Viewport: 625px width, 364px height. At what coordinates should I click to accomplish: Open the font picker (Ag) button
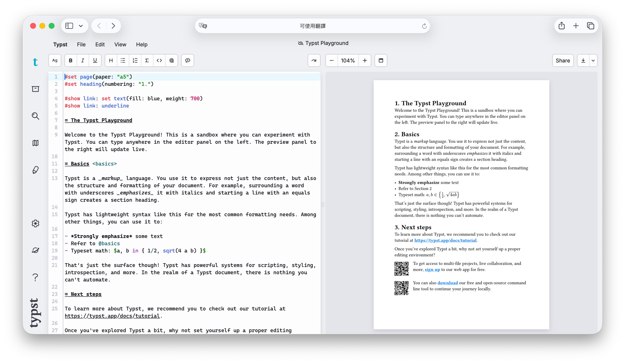(55, 61)
